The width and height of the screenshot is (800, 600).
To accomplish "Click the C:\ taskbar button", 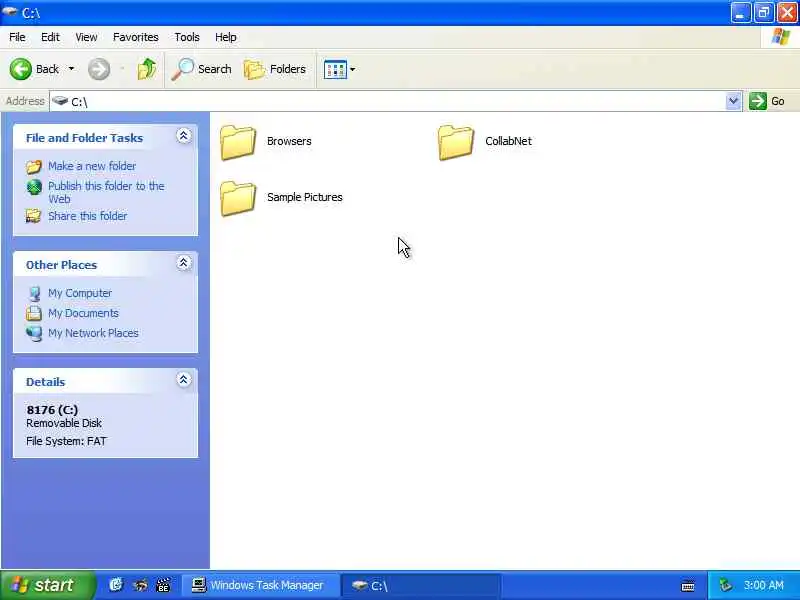I will (420, 585).
